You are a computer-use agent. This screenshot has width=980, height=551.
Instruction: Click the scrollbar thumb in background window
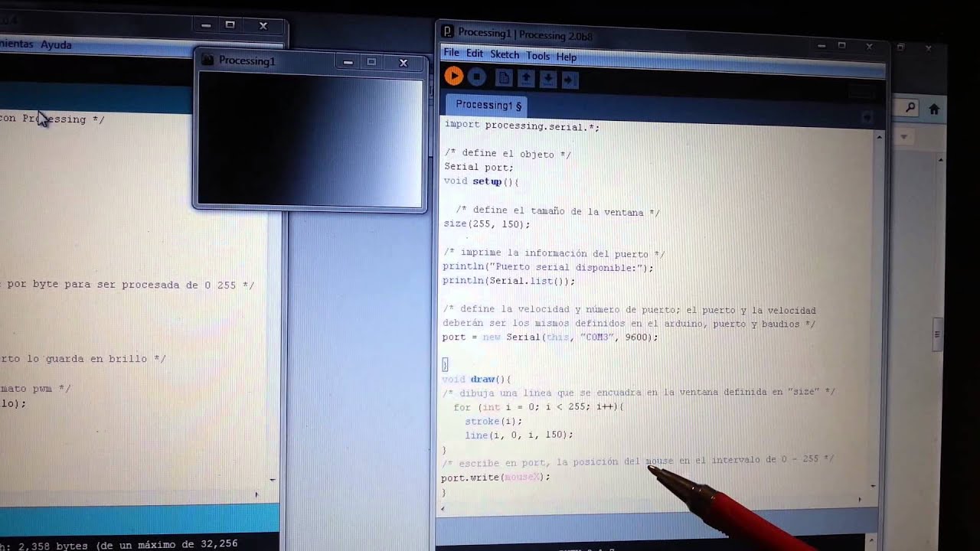tap(936, 335)
